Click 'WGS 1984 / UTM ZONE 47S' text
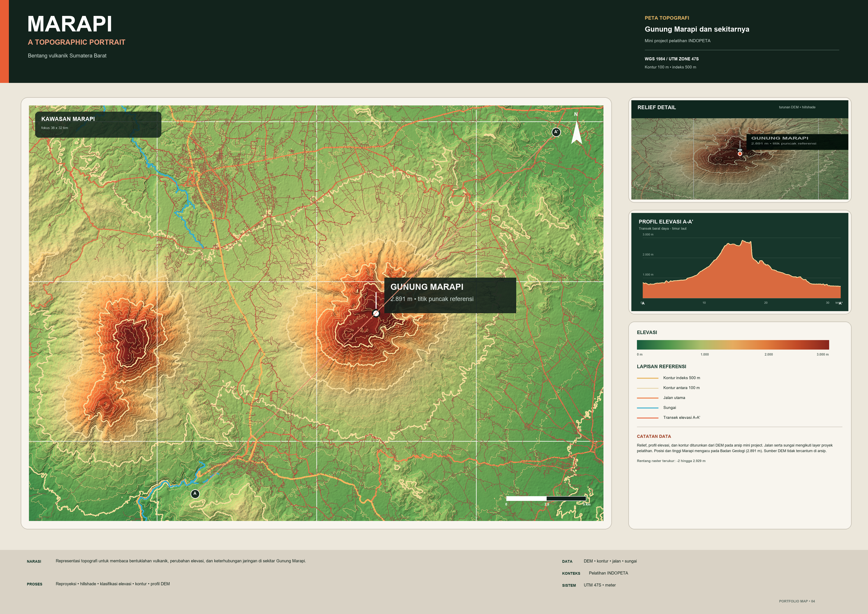868x614 pixels. point(671,59)
